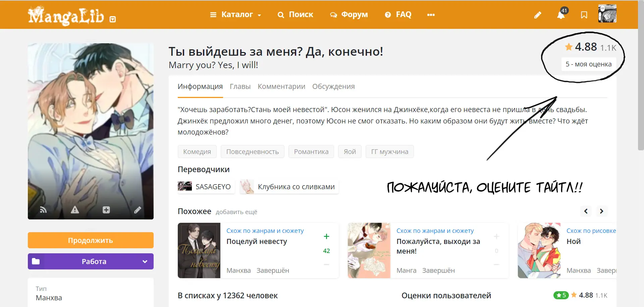This screenshot has width=644, height=307.
Task: Click 'В списках у 12362 человек' heading
Action: pyautogui.click(x=228, y=296)
